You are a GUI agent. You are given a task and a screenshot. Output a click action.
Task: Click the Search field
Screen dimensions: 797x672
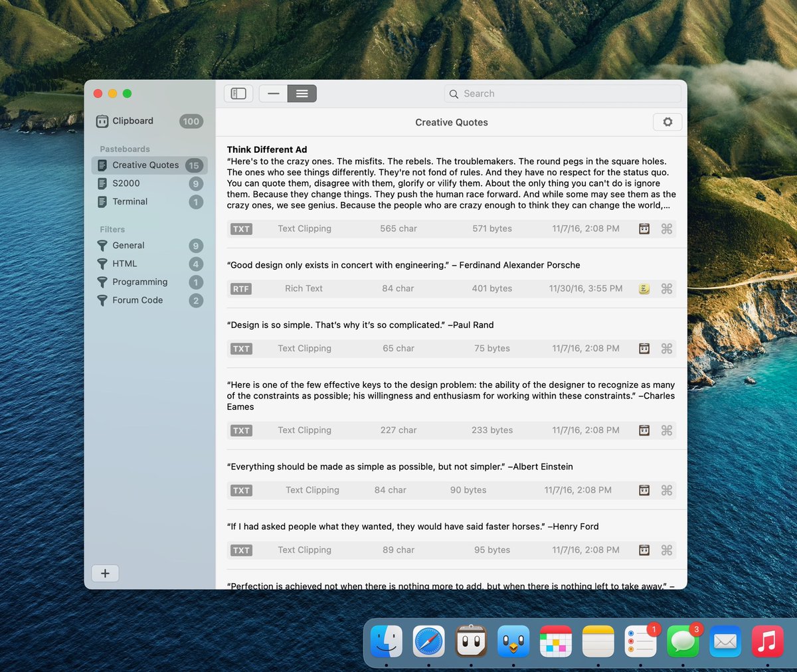tap(563, 94)
